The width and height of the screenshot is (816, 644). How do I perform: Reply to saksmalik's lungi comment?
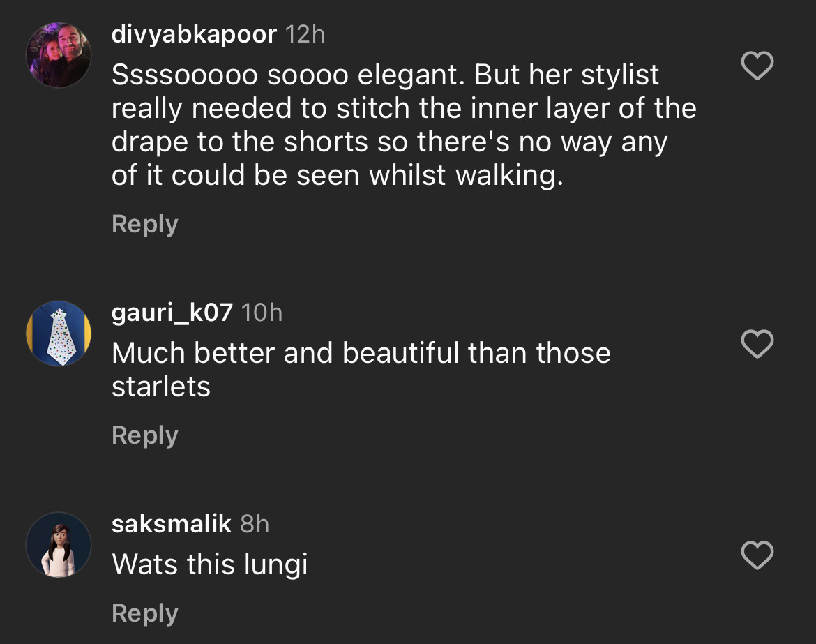[144, 613]
